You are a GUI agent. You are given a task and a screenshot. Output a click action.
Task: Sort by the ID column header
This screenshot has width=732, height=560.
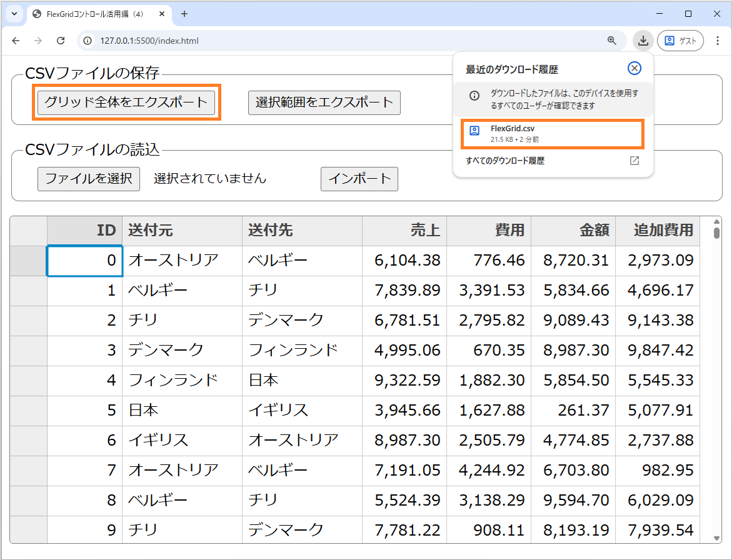click(x=84, y=231)
